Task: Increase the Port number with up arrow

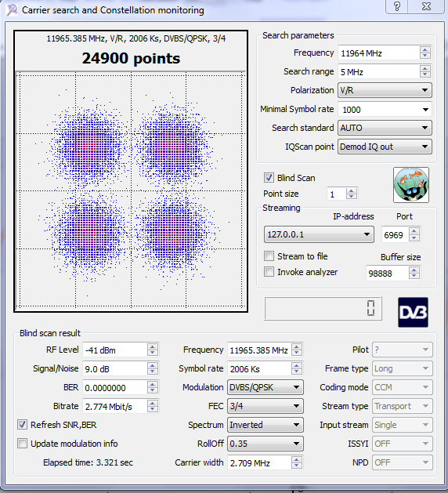Action: pos(414,231)
